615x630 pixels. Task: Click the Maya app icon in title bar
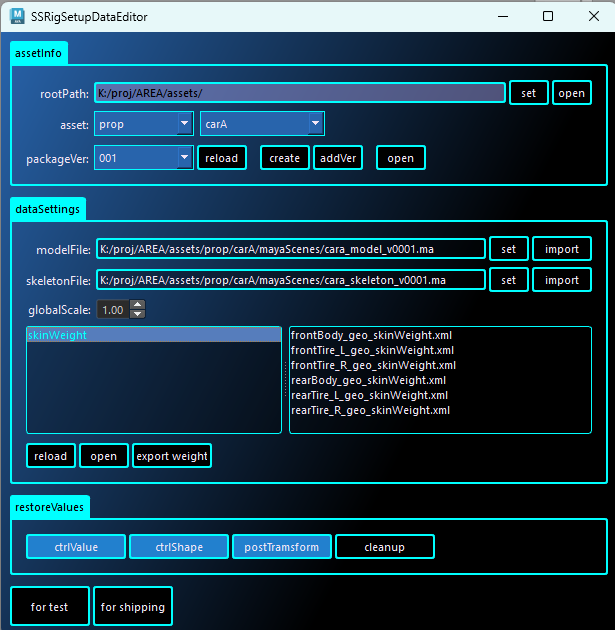[x=18, y=16]
